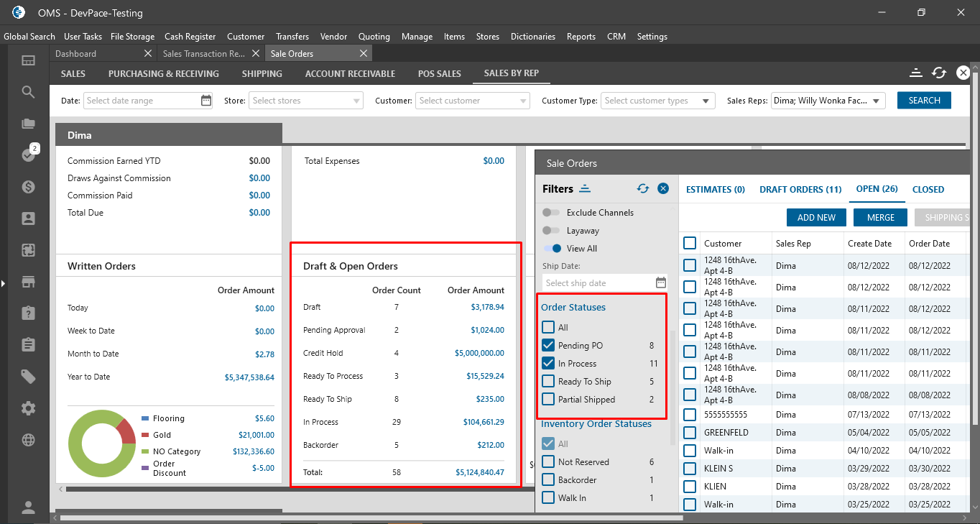The width and height of the screenshot is (980, 524).
Task: Open the calendar icon in the Date field
Action: tap(206, 101)
